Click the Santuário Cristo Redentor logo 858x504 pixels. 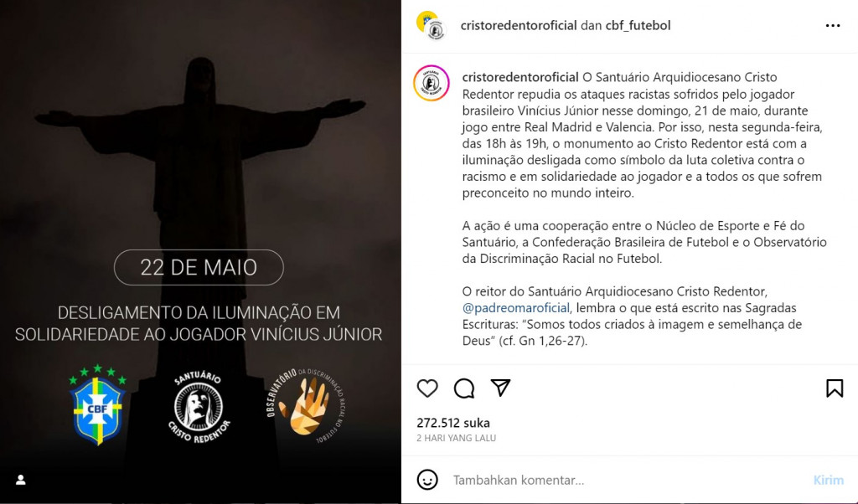tap(199, 406)
